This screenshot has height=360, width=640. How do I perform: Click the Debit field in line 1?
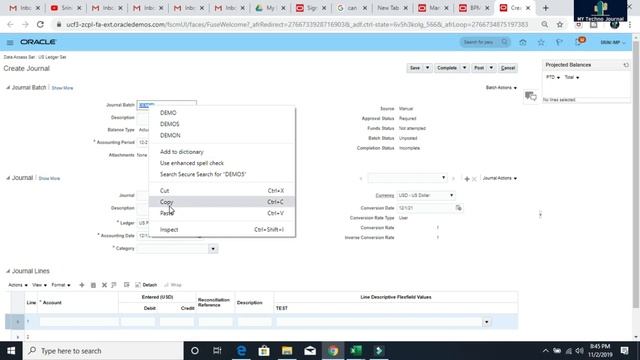(x=138, y=322)
